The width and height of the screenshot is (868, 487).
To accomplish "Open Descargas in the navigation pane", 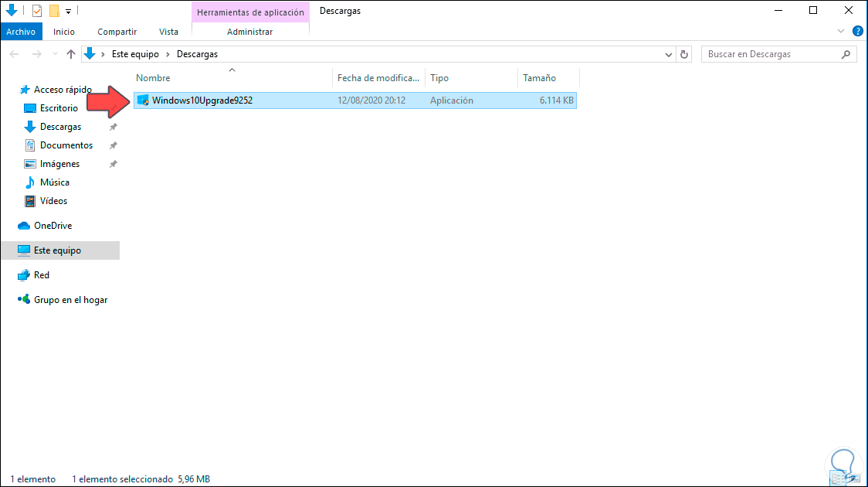I will click(60, 127).
